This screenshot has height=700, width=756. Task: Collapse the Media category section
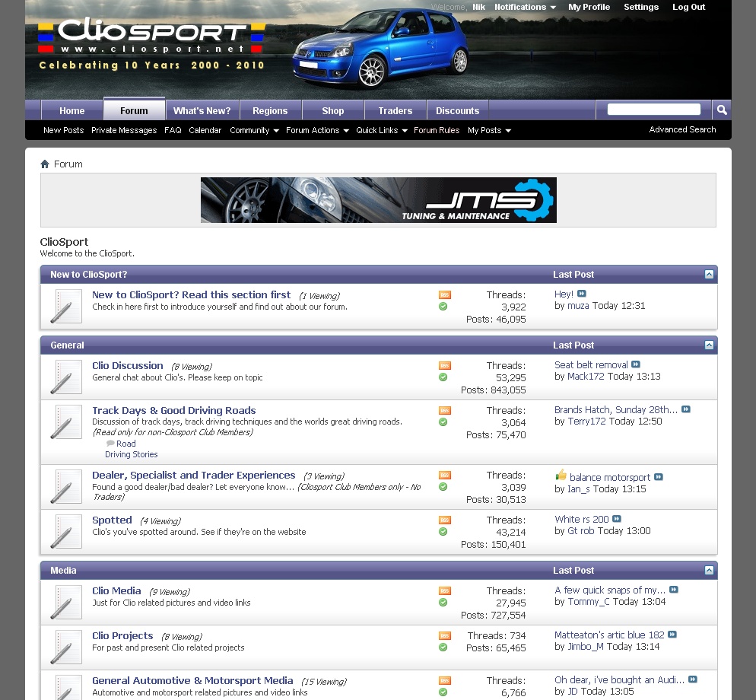pyautogui.click(x=709, y=571)
